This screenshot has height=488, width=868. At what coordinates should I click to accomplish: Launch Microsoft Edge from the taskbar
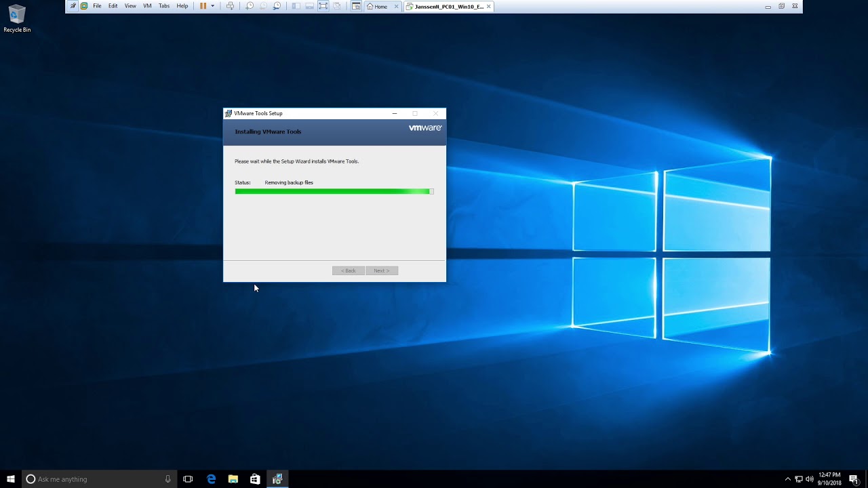[x=211, y=479]
